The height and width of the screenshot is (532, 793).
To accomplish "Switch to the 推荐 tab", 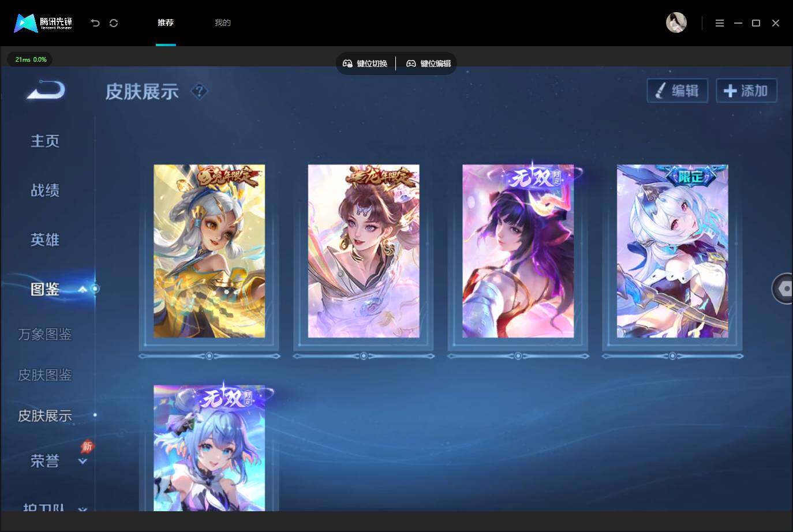I will coord(166,23).
